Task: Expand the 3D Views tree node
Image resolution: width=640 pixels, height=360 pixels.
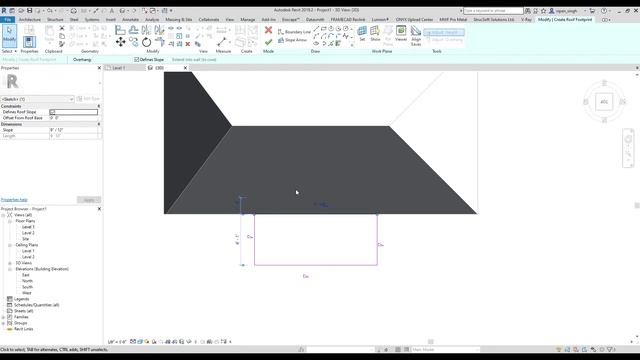Action: pos(10,263)
